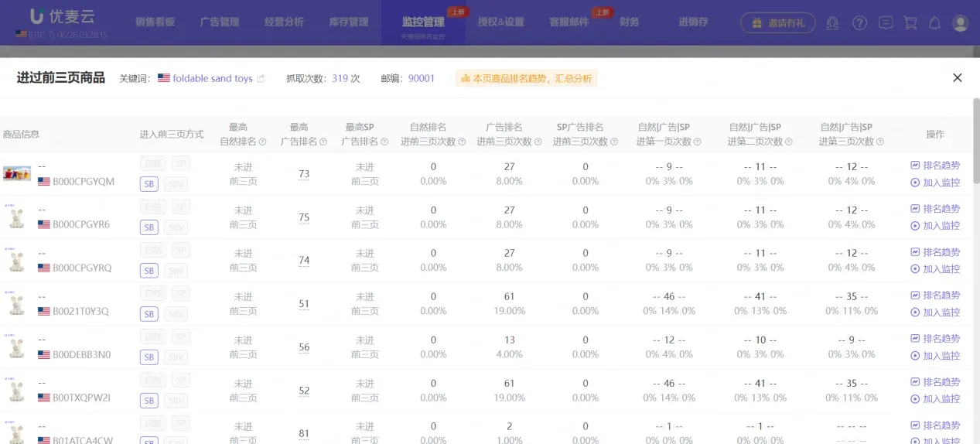Click the 邀请有礼 button
Image resolution: width=980 pixels, height=444 pixels.
(777, 23)
